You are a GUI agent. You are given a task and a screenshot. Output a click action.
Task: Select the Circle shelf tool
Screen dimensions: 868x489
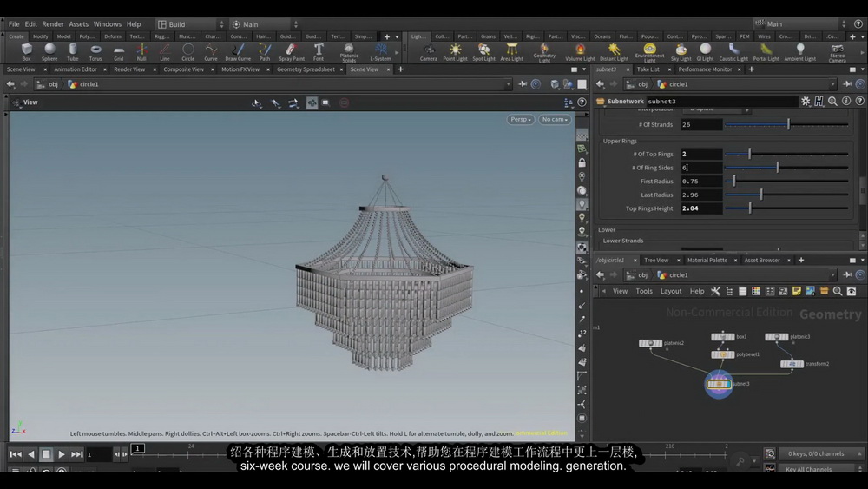(188, 52)
